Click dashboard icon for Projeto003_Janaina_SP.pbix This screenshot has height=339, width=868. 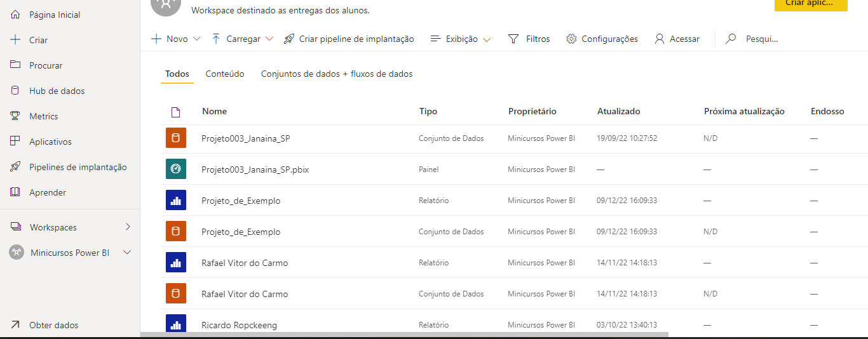(176, 169)
